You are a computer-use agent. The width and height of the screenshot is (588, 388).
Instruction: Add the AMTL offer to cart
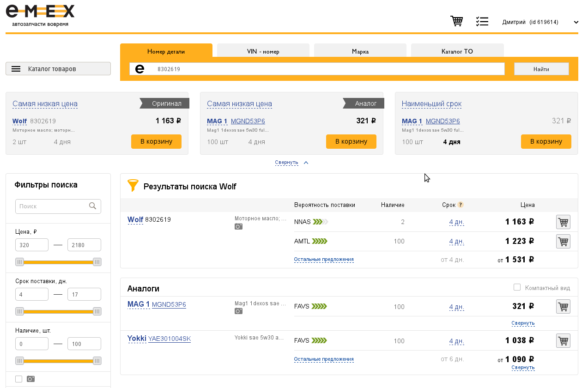pyautogui.click(x=563, y=241)
